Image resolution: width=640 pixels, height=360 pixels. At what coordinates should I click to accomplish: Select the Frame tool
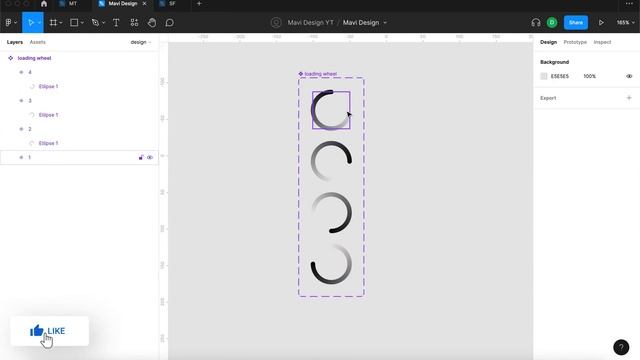pos(53,23)
